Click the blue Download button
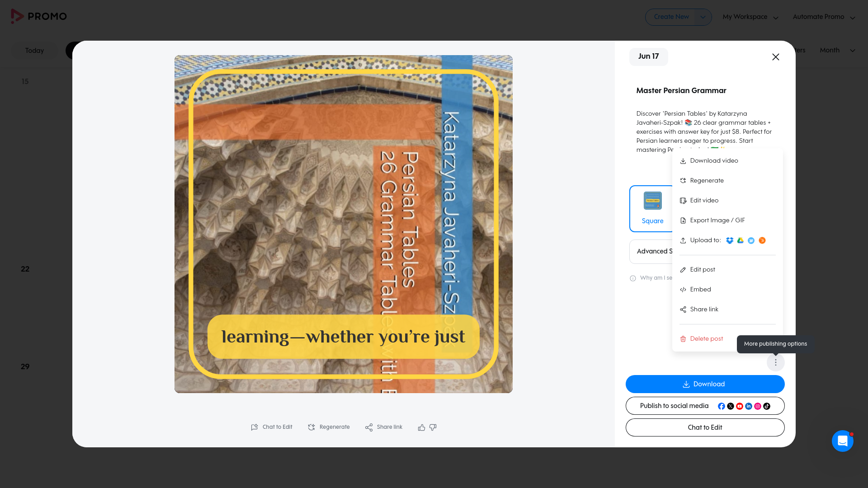 pos(705,384)
